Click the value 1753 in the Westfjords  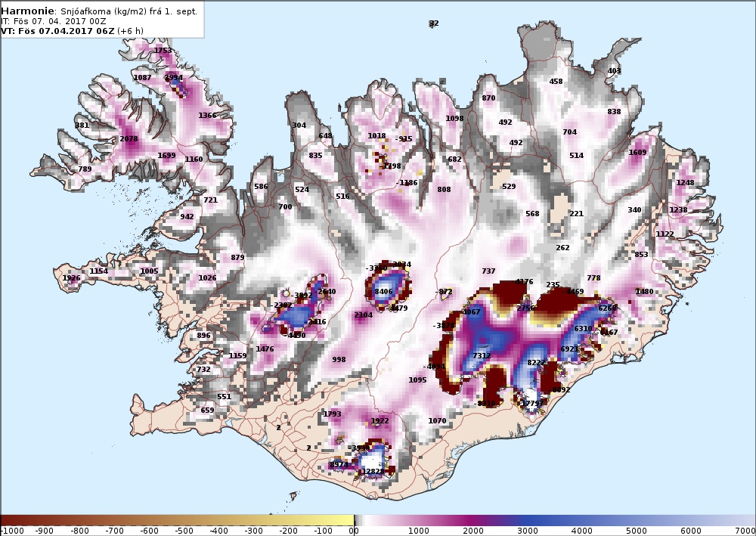163,50
